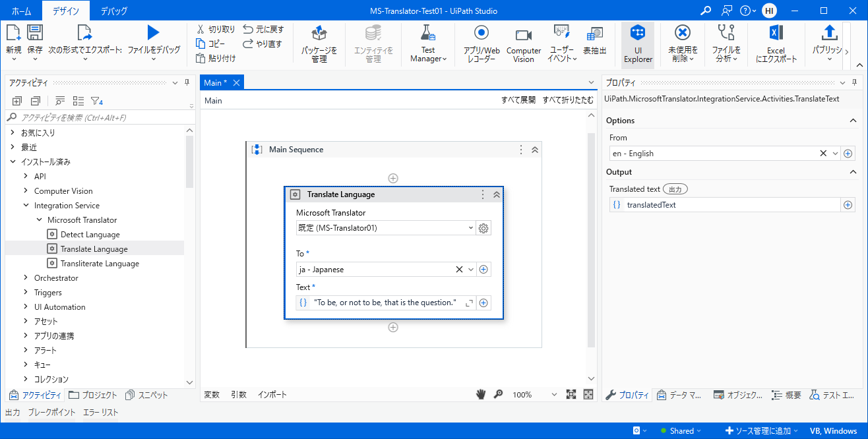Select pan hand tool in designer

coord(481,394)
